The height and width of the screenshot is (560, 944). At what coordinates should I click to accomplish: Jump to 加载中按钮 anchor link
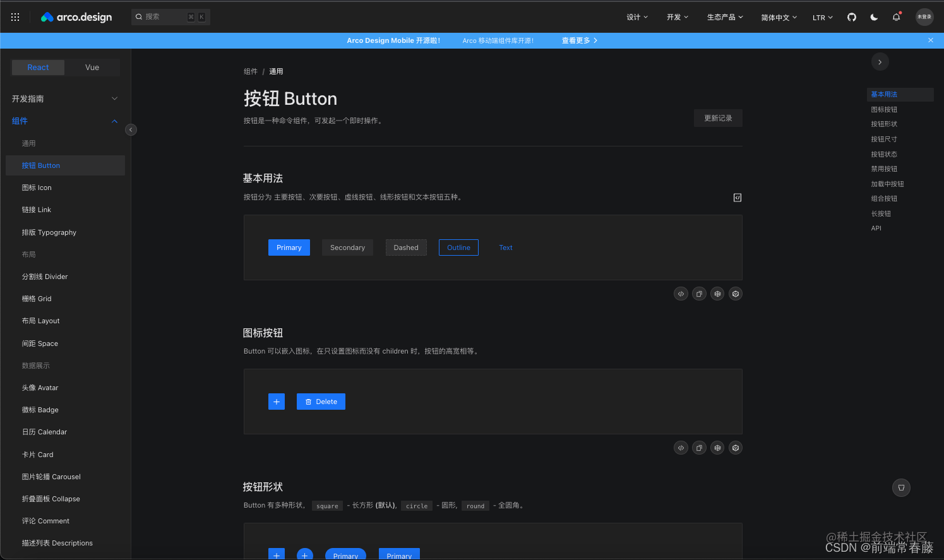(x=887, y=184)
